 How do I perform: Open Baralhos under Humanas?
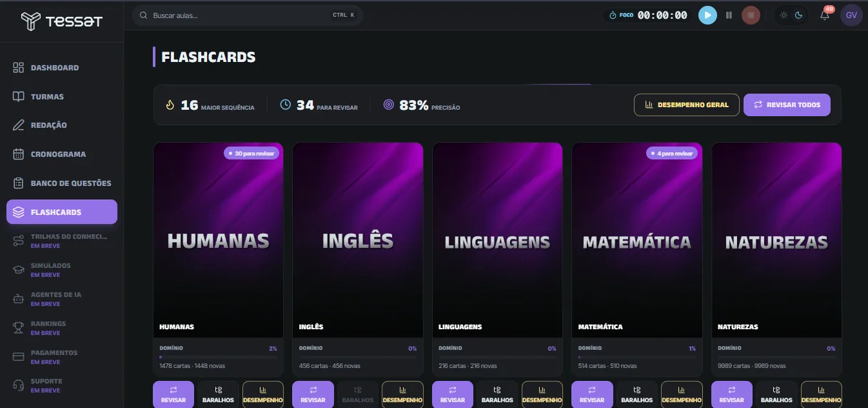219,394
